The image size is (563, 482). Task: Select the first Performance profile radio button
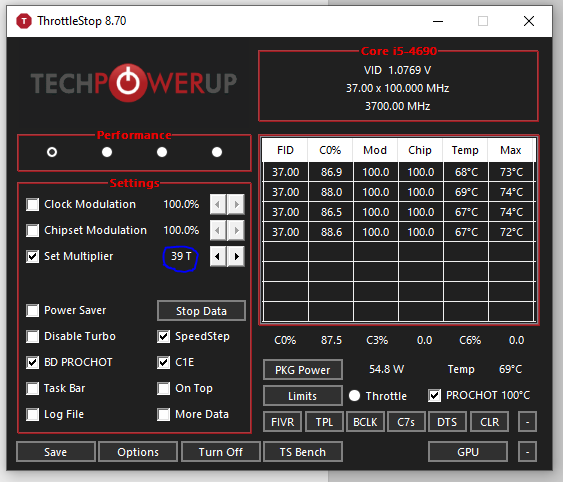pyautogui.click(x=52, y=152)
